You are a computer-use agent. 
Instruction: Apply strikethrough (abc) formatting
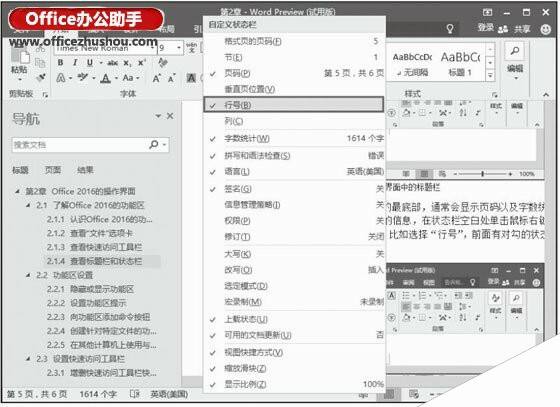112,63
